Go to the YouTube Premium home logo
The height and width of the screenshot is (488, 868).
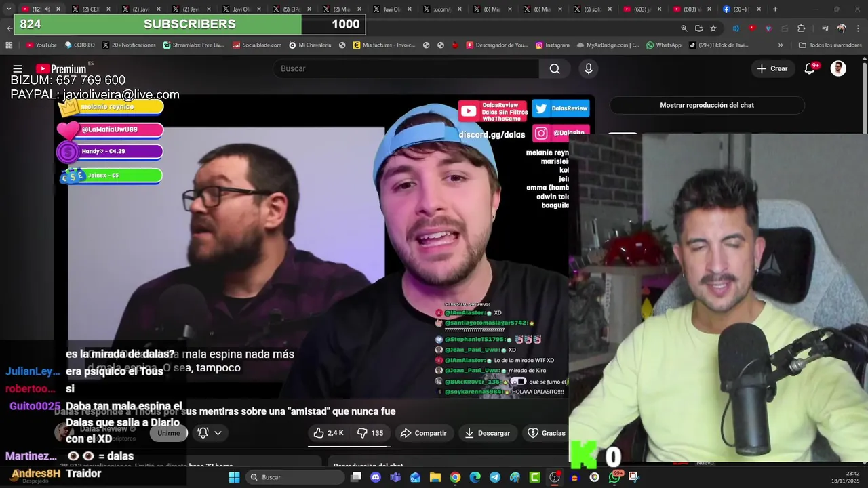61,68
